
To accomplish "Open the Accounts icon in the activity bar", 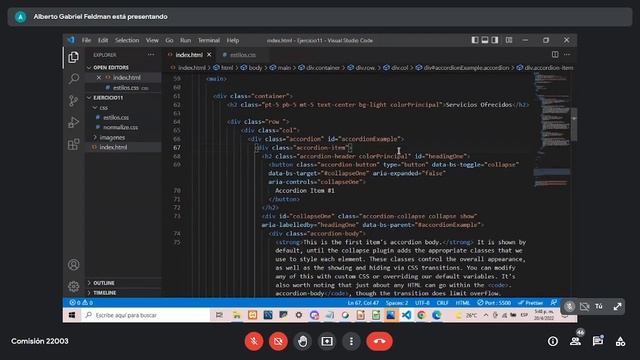I will click(x=73, y=265).
